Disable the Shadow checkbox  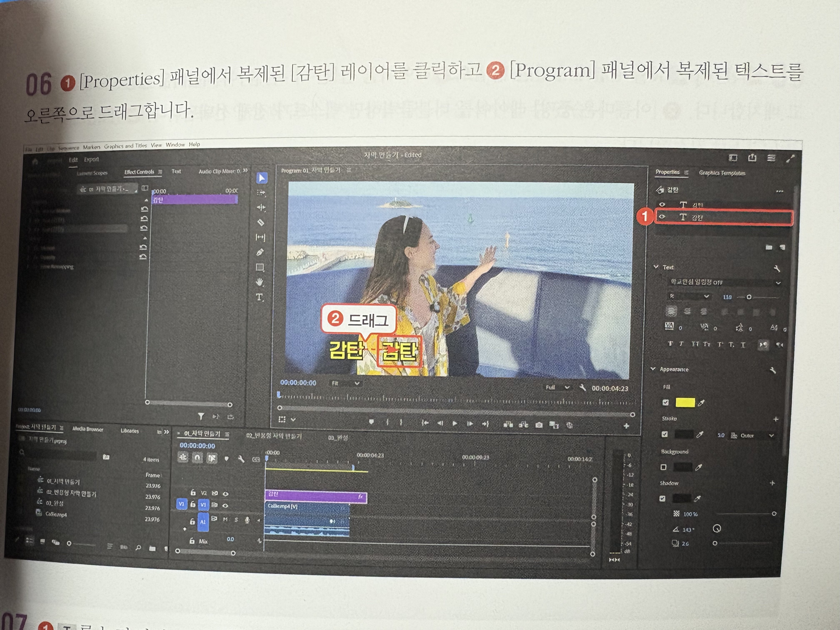click(x=663, y=499)
